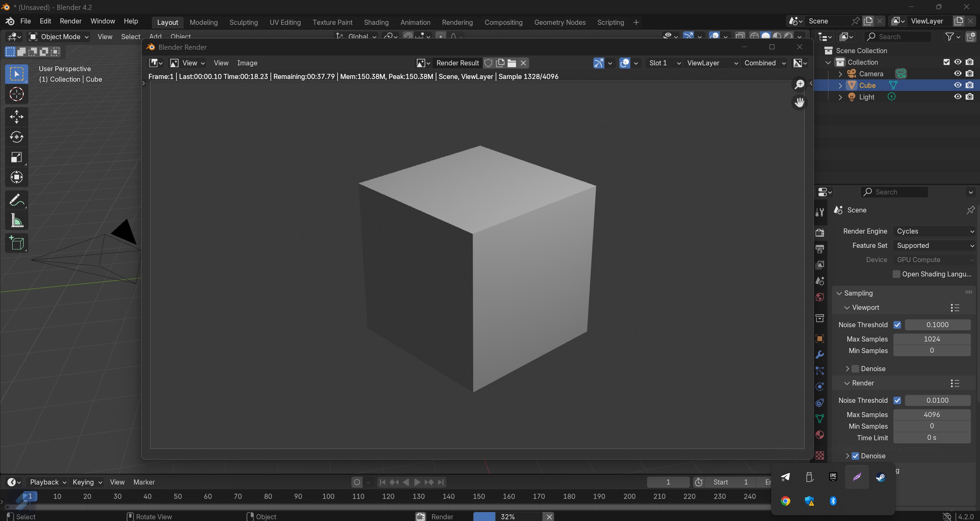Expand the Camera tree item
The width and height of the screenshot is (980, 521).
[x=840, y=74]
